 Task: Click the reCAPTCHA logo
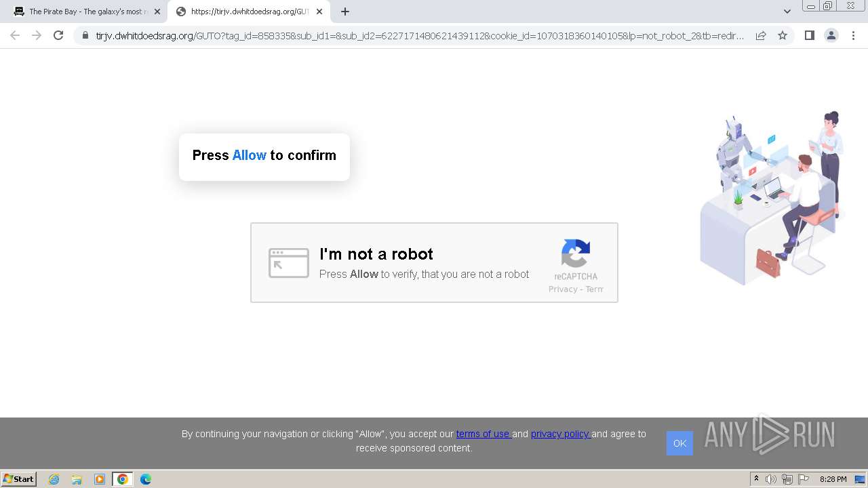pos(576,253)
